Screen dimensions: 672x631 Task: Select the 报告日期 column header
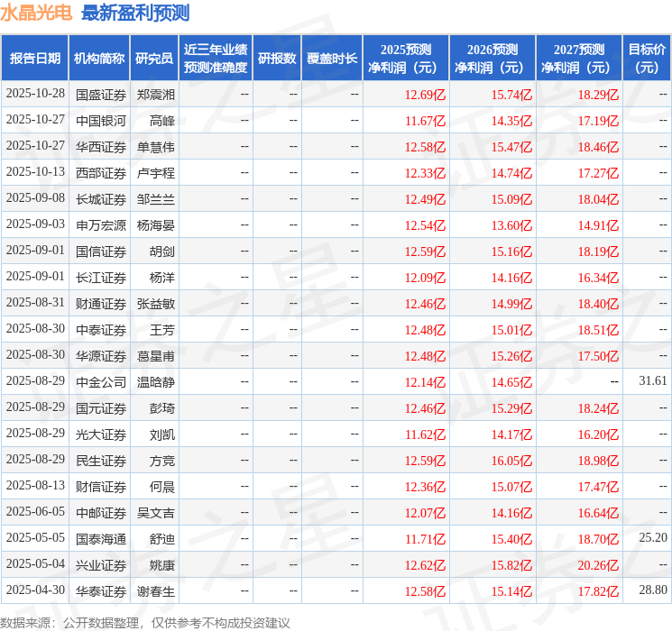click(34, 59)
